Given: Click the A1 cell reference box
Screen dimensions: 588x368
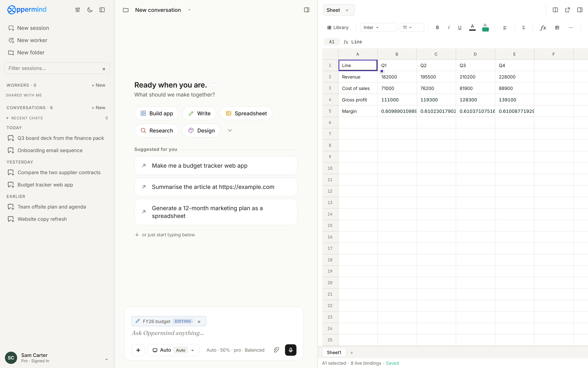Looking at the screenshot, I should click(x=332, y=42).
